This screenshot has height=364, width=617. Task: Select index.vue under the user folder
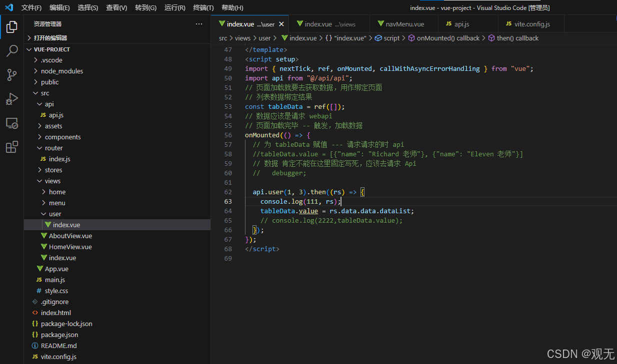[117, 225]
